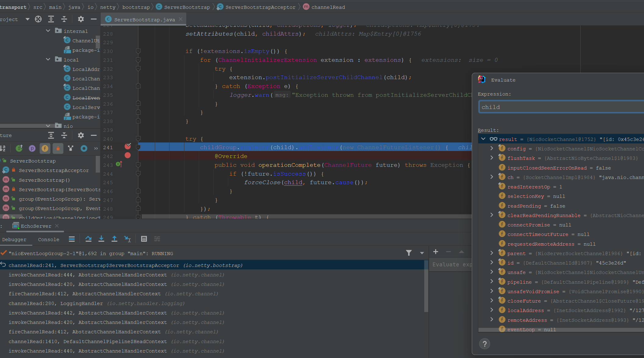Toggle the breakpoint on line 242
The width and height of the screenshot is (644, 358).
128,156
